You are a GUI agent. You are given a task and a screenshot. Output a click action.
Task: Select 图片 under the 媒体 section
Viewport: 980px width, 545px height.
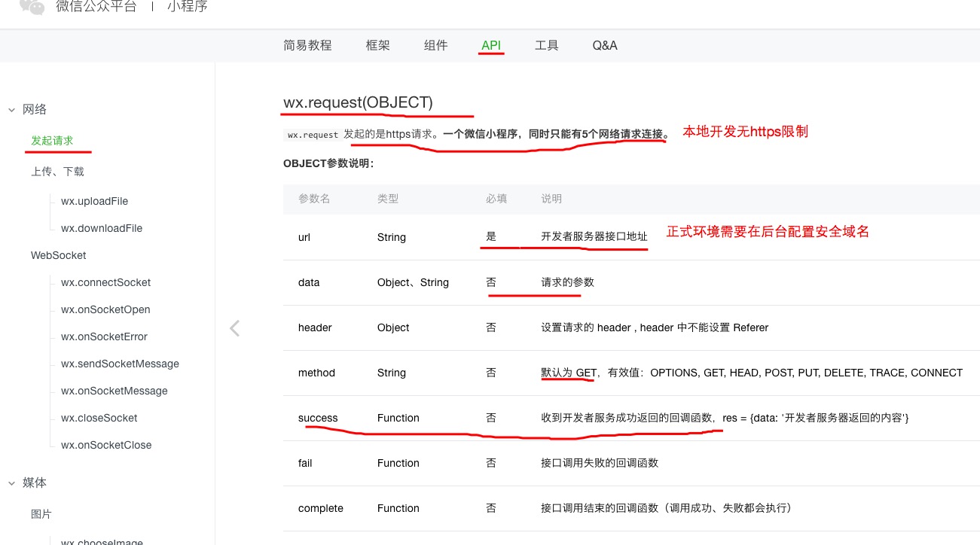pyautogui.click(x=41, y=514)
